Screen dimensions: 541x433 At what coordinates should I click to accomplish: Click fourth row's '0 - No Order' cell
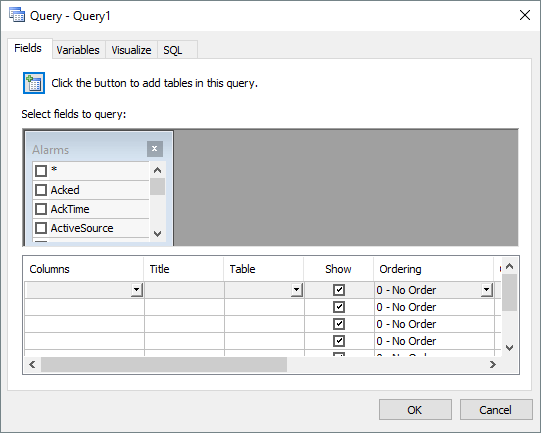pos(434,341)
